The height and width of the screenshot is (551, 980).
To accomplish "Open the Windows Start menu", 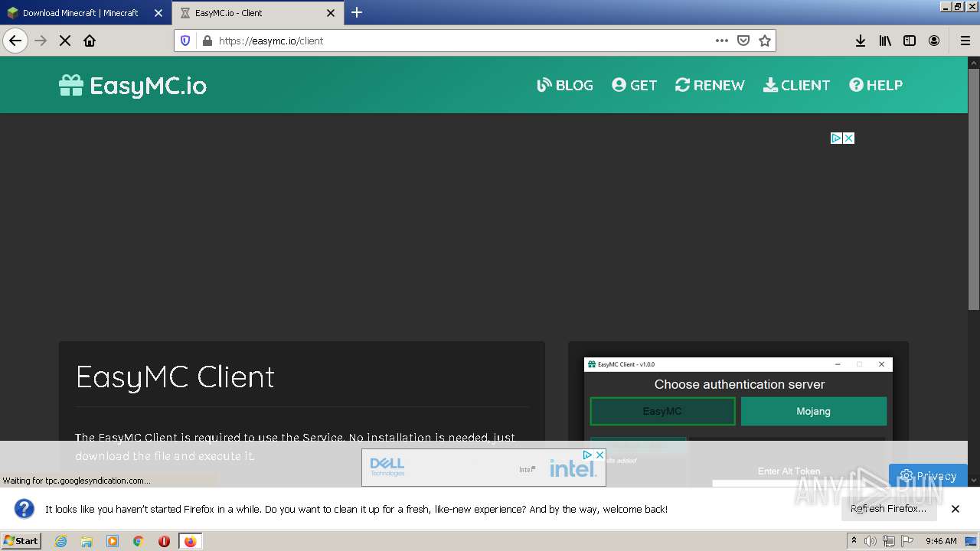I will pyautogui.click(x=21, y=540).
